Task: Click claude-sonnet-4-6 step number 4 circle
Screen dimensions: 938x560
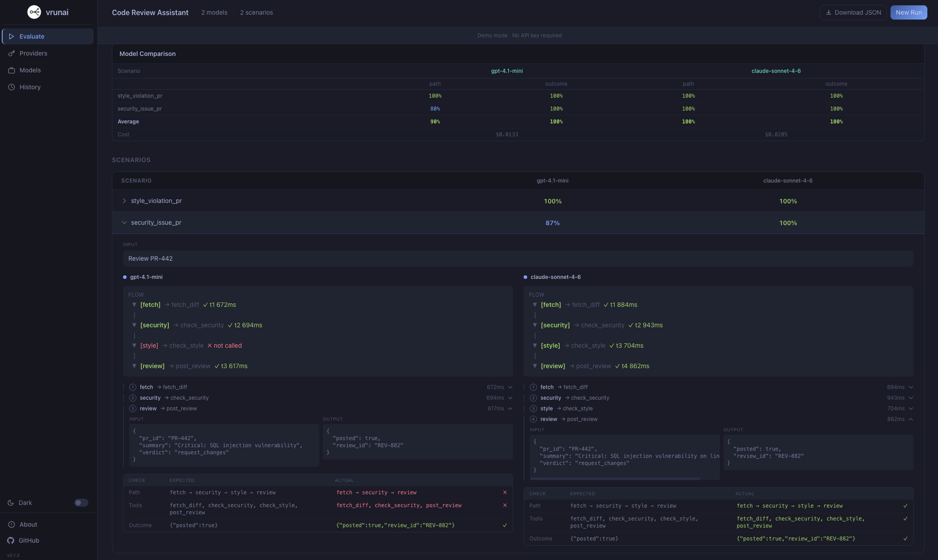Action: coord(533,419)
